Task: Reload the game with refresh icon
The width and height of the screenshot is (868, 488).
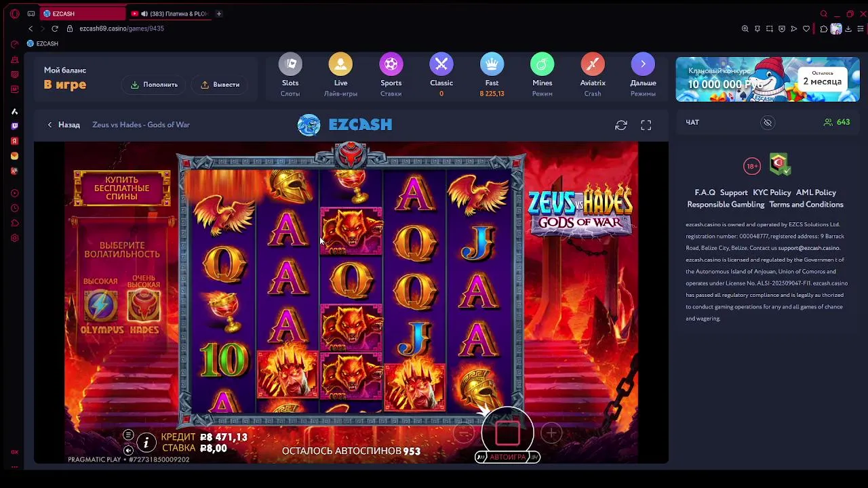Action: click(x=621, y=125)
